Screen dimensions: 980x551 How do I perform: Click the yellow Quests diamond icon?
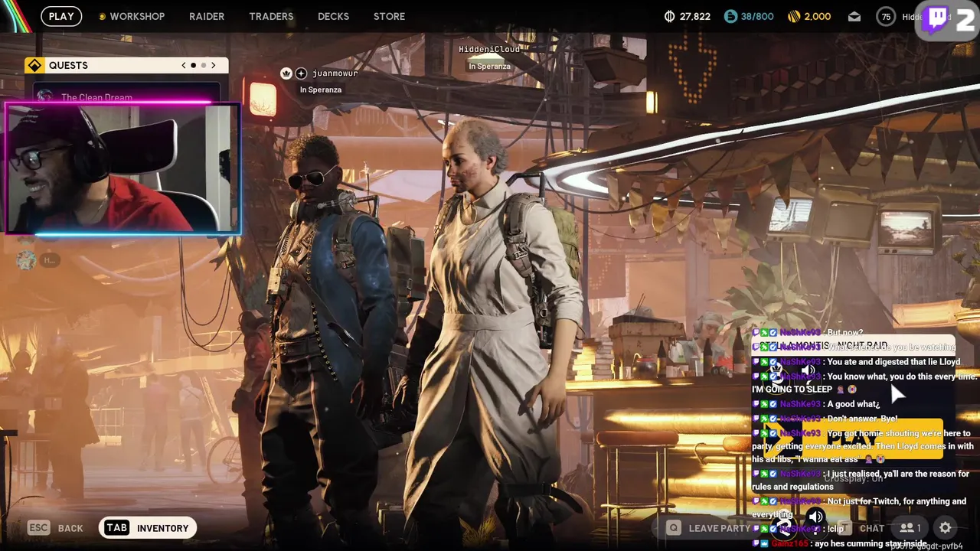click(34, 66)
